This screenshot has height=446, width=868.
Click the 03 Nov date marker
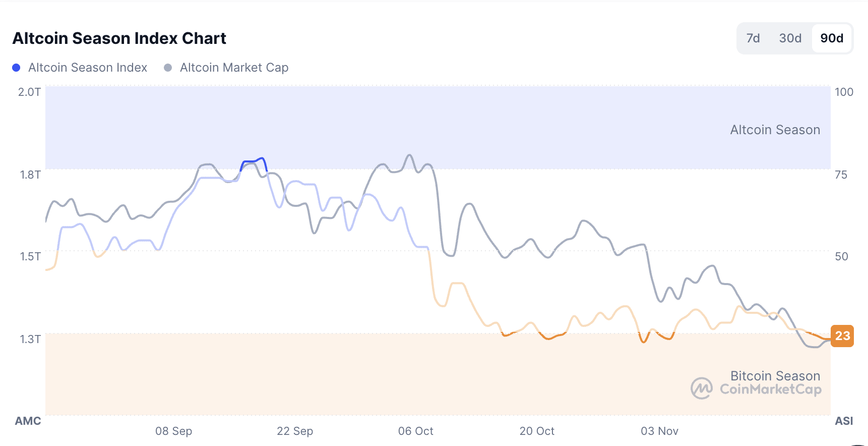[659, 431]
